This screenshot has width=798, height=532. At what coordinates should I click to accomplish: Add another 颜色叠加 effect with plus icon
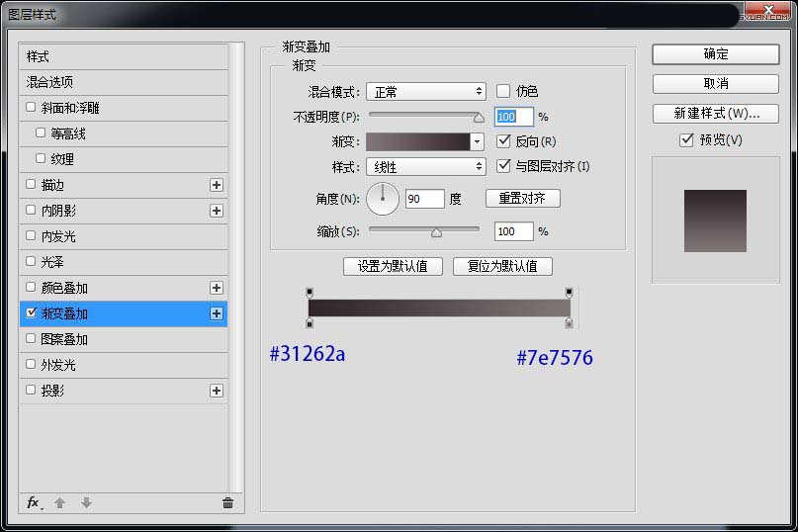coord(217,288)
